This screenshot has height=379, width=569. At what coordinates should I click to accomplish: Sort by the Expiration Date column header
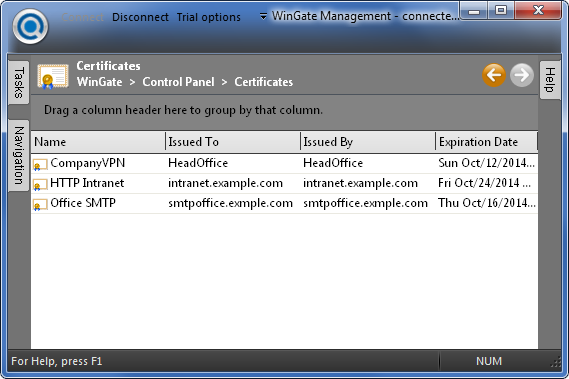click(x=487, y=142)
